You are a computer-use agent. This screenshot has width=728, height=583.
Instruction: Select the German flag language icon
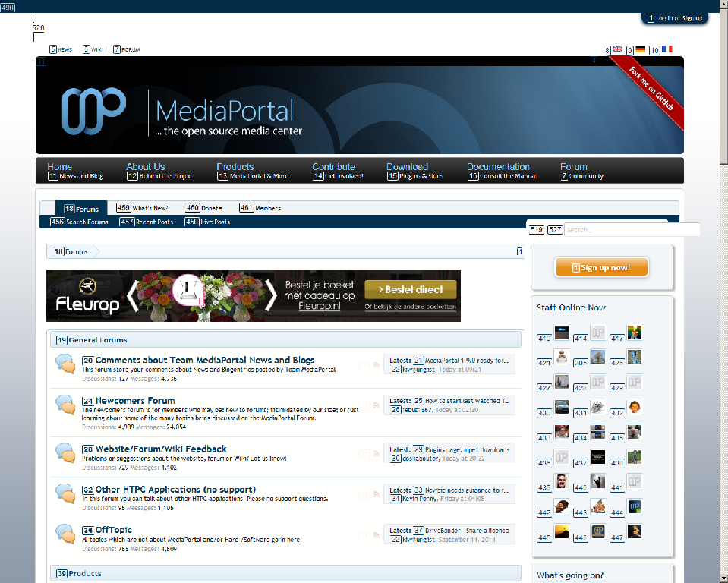tap(640, 49)
